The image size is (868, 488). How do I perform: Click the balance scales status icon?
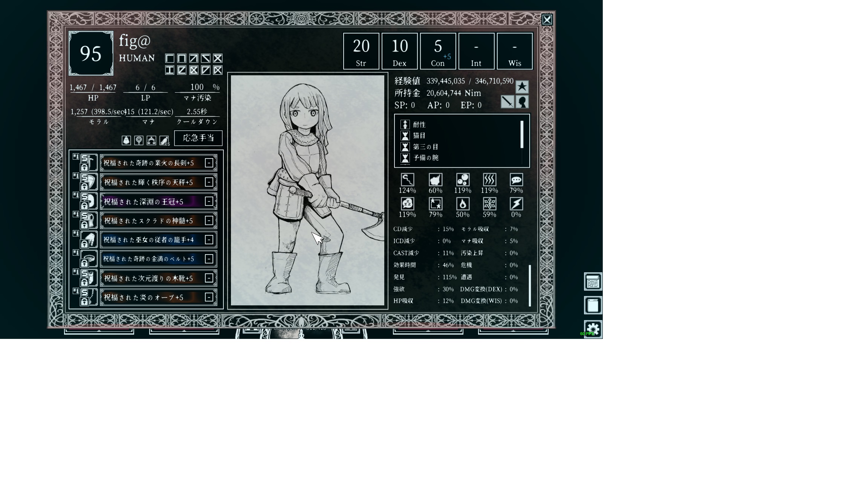click(x=151, y=140)
